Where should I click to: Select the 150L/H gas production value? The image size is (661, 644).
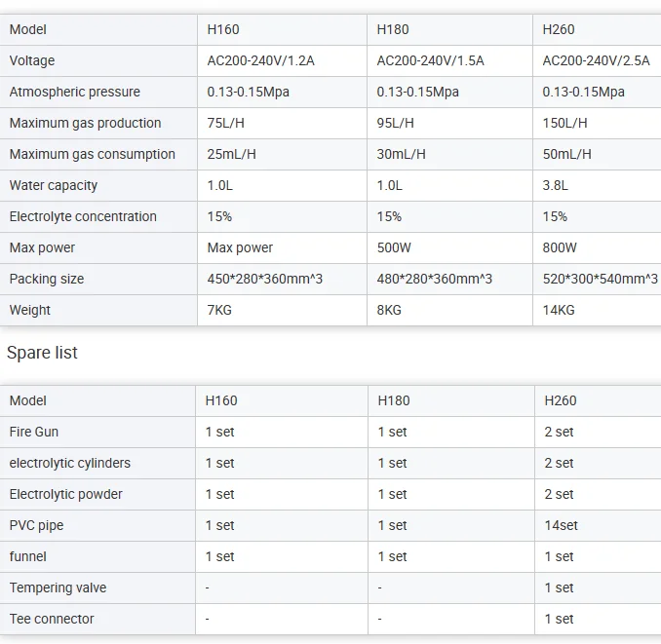click(x=564, y=123)
